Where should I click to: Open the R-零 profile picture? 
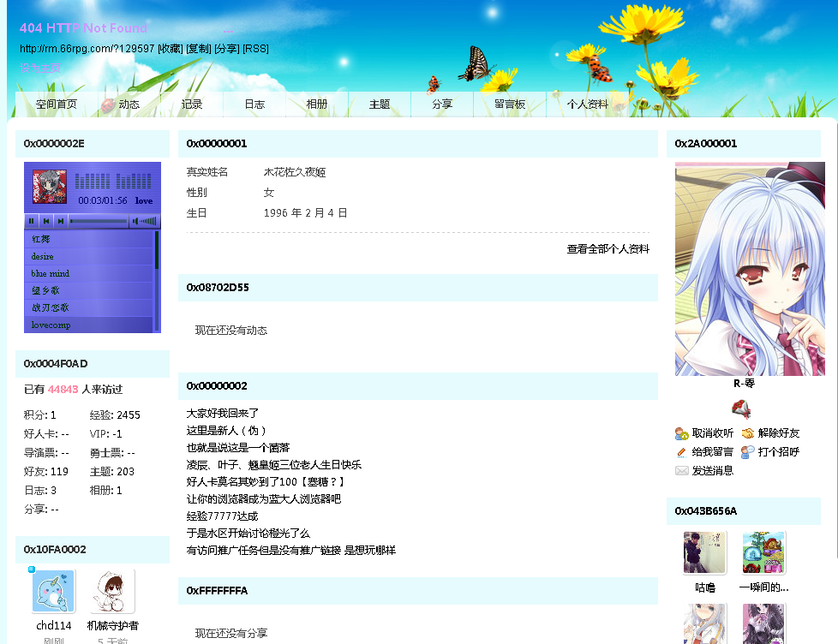(750, 269)
